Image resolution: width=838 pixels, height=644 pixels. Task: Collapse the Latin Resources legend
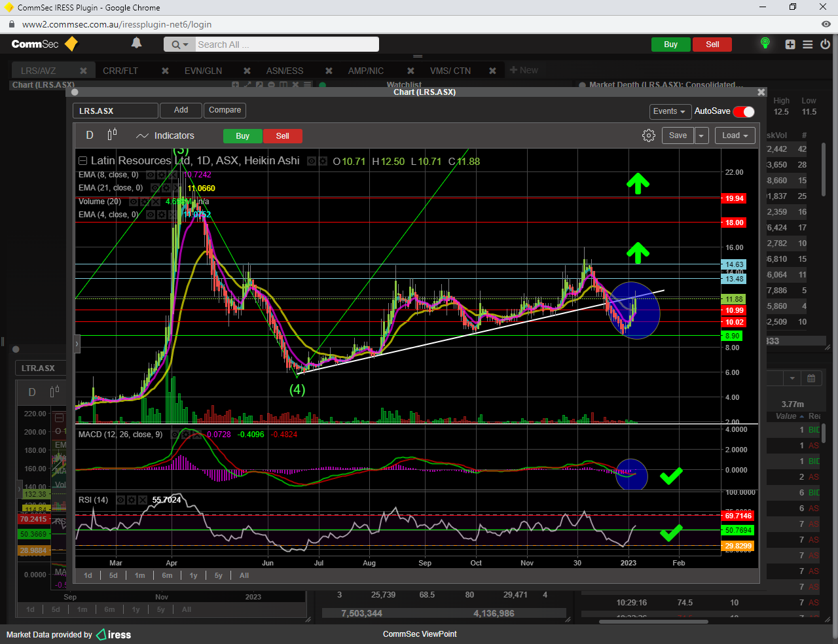(x=83, y=161)
